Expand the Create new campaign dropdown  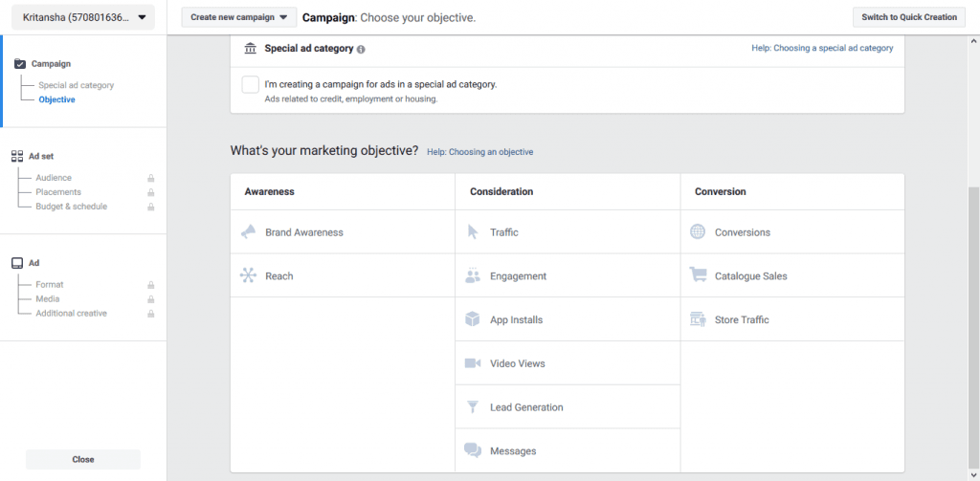[x=239, y=17]
